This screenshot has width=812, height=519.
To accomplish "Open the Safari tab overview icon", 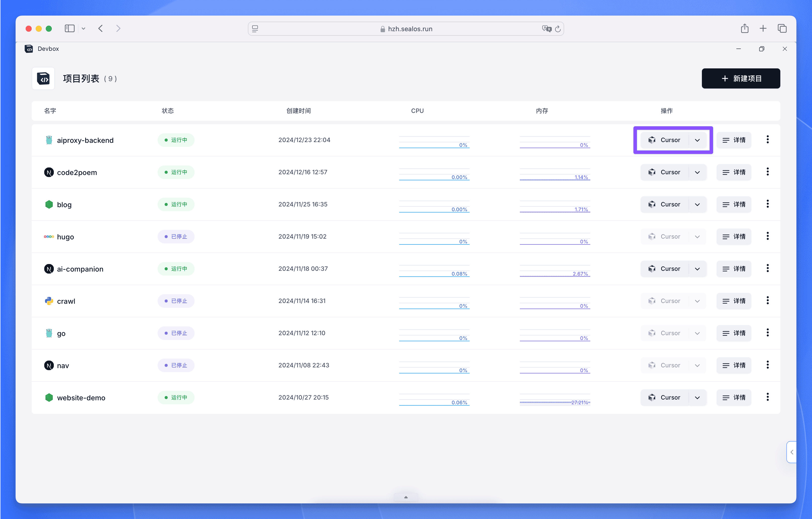I will 782,29.
